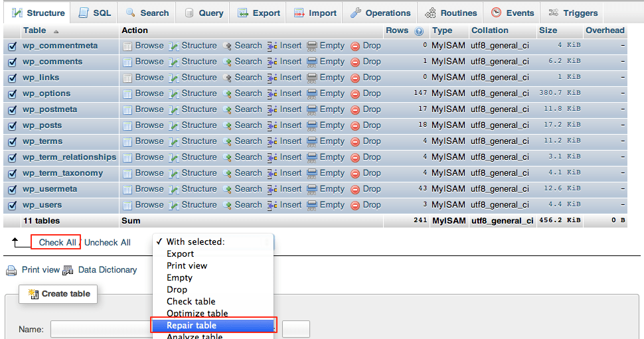This screenshot has height=339, width=644.
Task: Click the Insert icon in wp_links row
Action: pyautogui.click(x=272, y=78)
